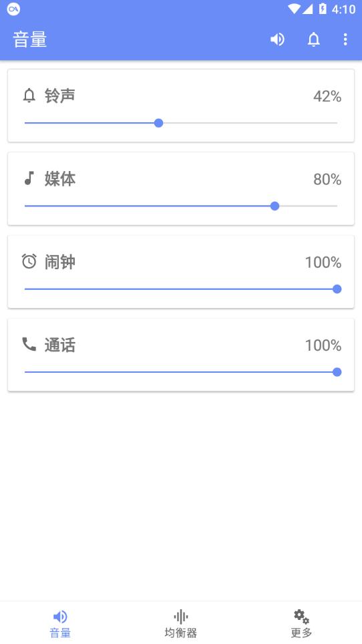This screenshot has width=362, height=644.
Task: Tap the equalizer bars icon at bottom
Action: tap(180, 617)
